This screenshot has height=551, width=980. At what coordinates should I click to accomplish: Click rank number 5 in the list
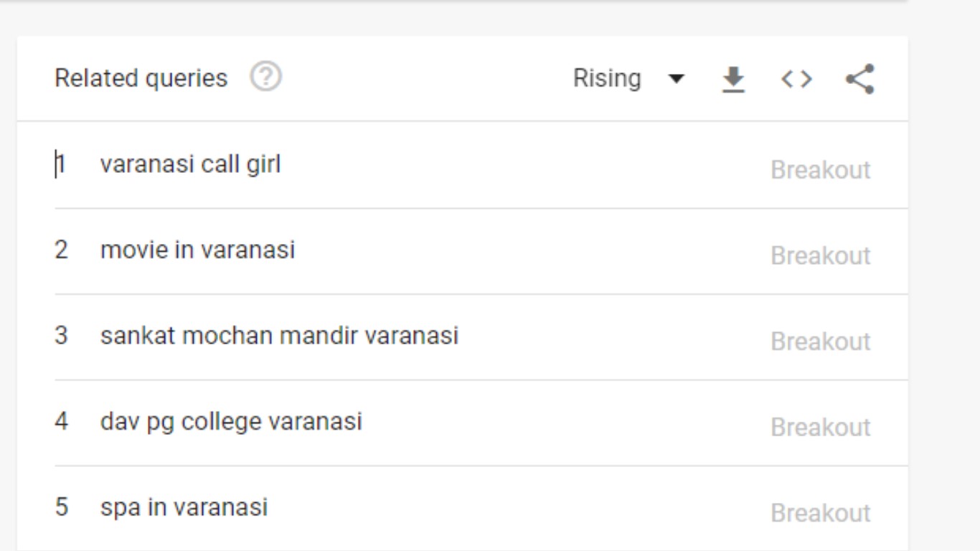(61, 507)
